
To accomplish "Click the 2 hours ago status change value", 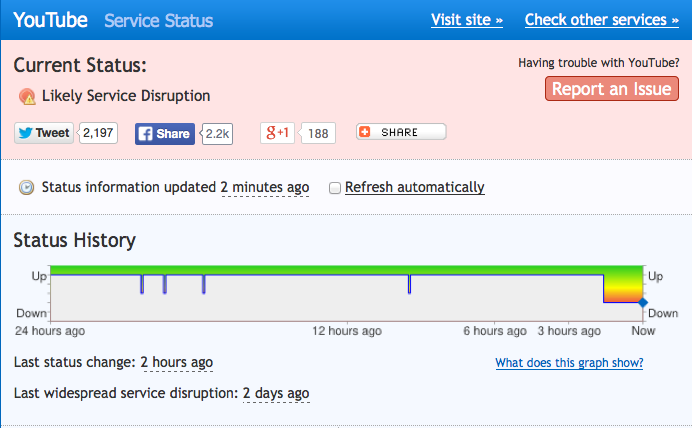I will click(177, 363).
